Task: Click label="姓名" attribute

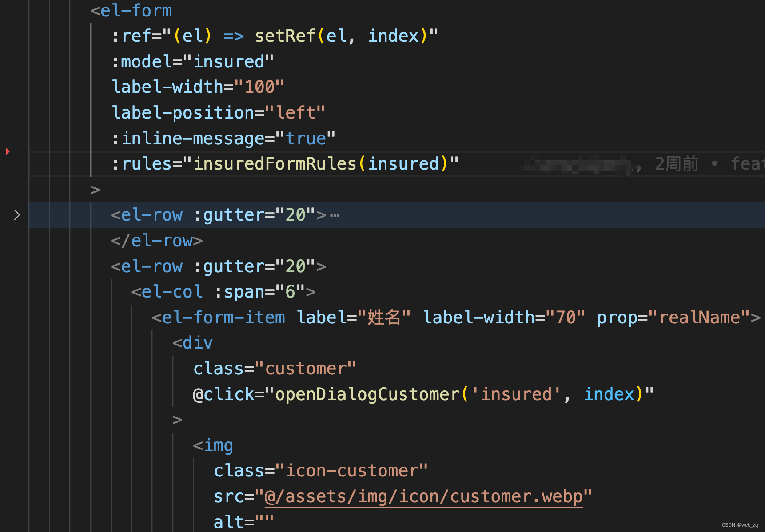Action: coord(354,318)
